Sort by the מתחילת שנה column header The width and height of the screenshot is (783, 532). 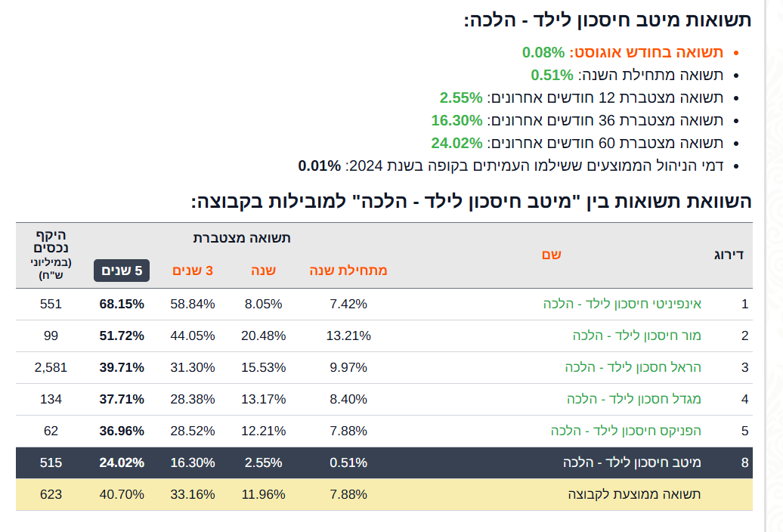348,271
